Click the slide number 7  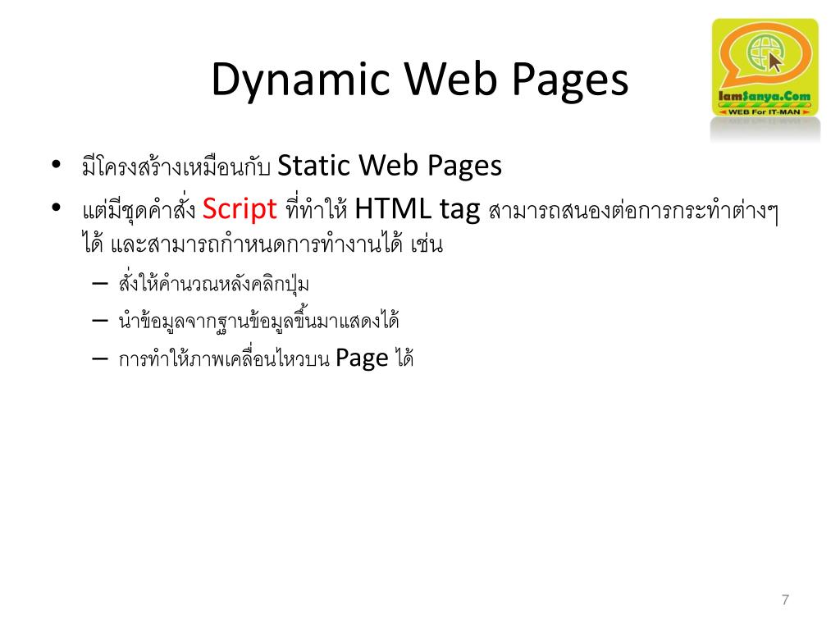coord(785,600)
